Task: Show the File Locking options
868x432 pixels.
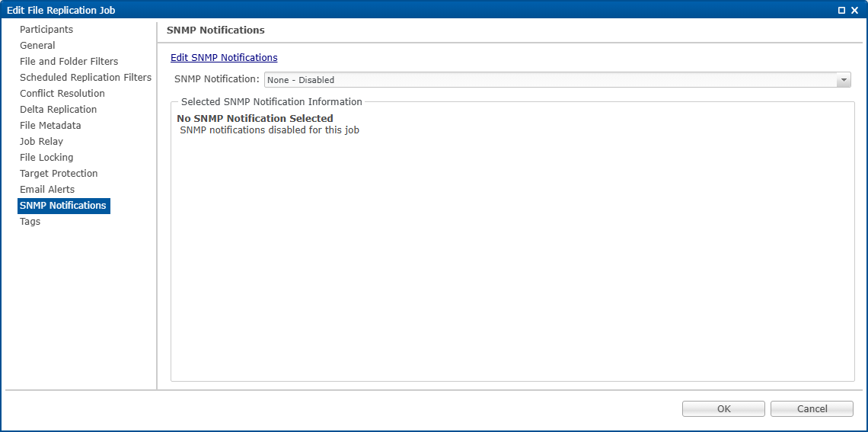Action: (x=46, y=158)
